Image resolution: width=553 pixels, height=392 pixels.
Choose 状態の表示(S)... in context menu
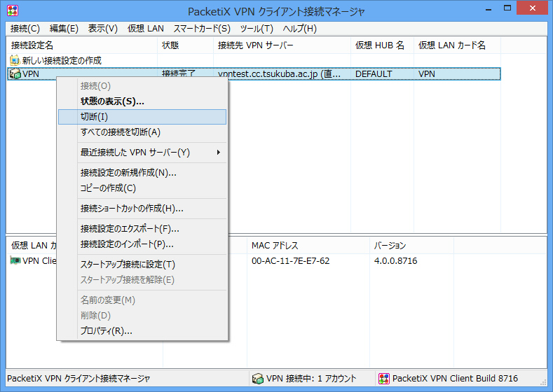(142, 101)
